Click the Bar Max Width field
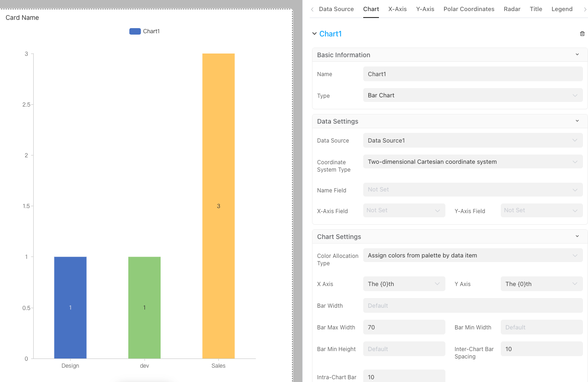This screenshot has width=588, height=382. [404, 327]
